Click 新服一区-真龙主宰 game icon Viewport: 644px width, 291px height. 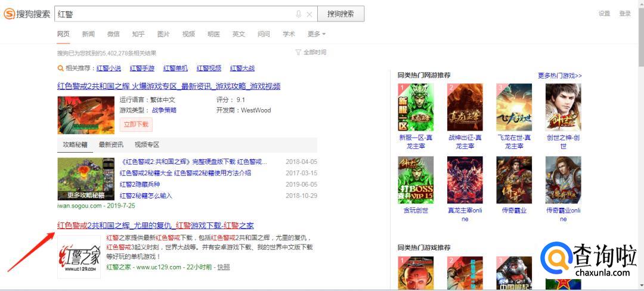(x=416, y=107)
